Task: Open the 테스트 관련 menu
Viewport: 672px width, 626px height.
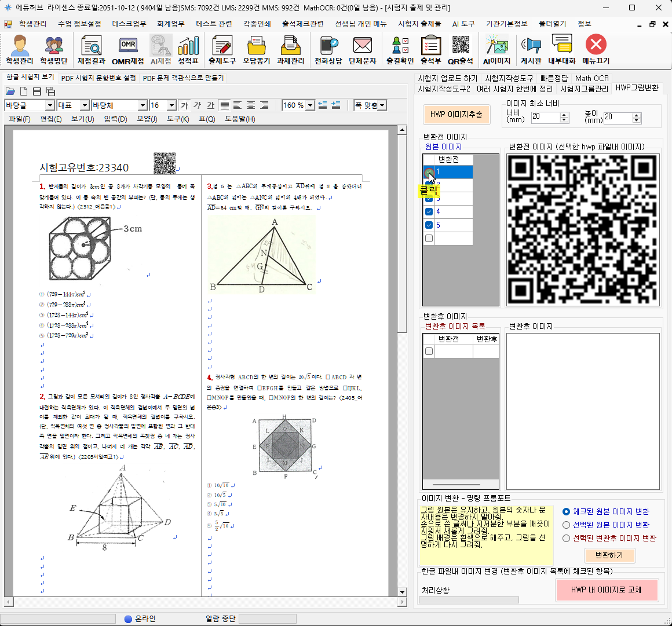Action: [214, 24]
